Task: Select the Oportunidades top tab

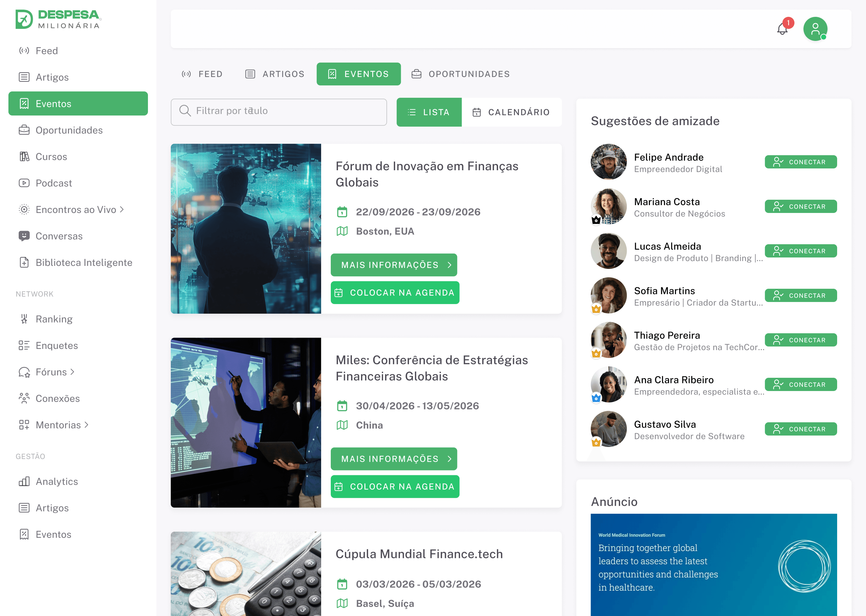Action: point(461,74)
